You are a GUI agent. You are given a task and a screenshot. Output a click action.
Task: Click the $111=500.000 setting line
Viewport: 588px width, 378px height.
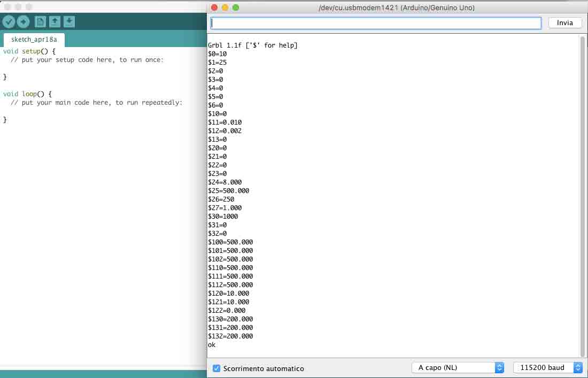pyautogui.click(x=230, y=276)
